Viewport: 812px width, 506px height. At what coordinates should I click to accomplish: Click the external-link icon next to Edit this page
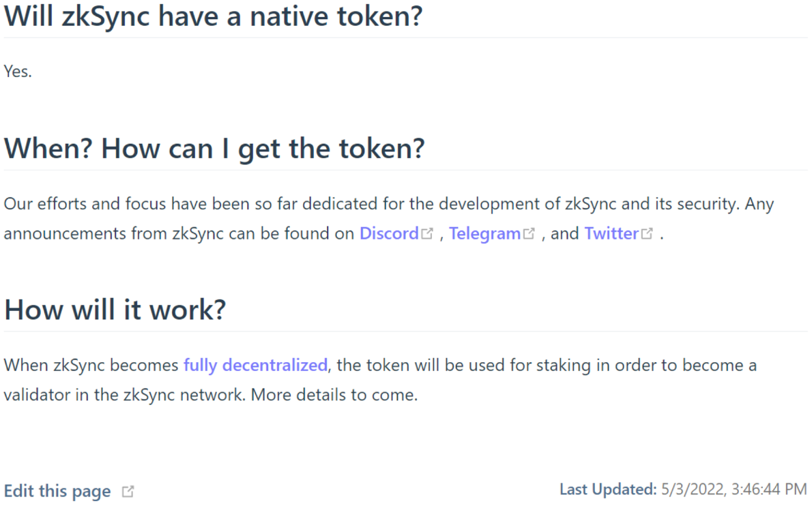point(128,492)
